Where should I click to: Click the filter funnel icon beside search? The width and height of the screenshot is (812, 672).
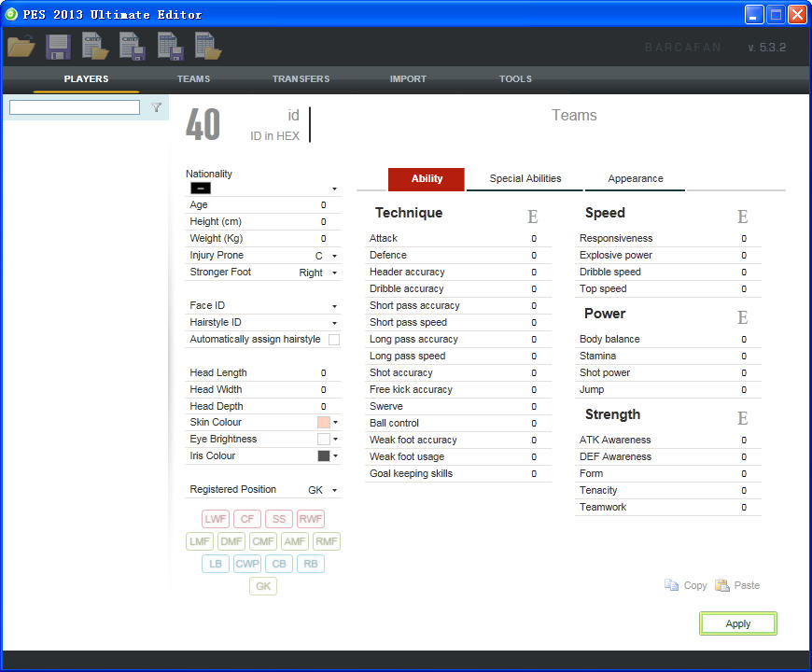(x=156, y=107)
